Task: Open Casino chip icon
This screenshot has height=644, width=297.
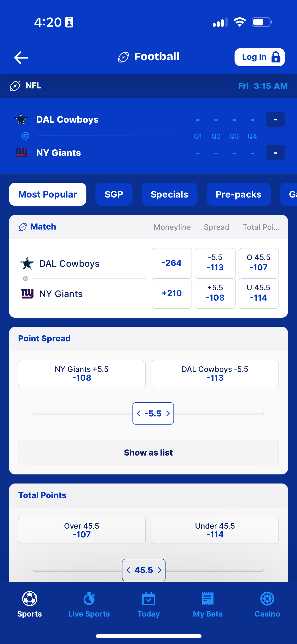Action: (267, 599)
